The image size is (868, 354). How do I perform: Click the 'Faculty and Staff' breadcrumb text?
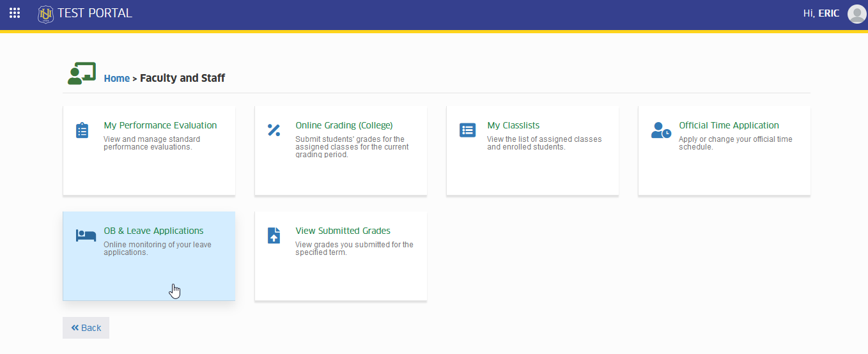point(182,78)
